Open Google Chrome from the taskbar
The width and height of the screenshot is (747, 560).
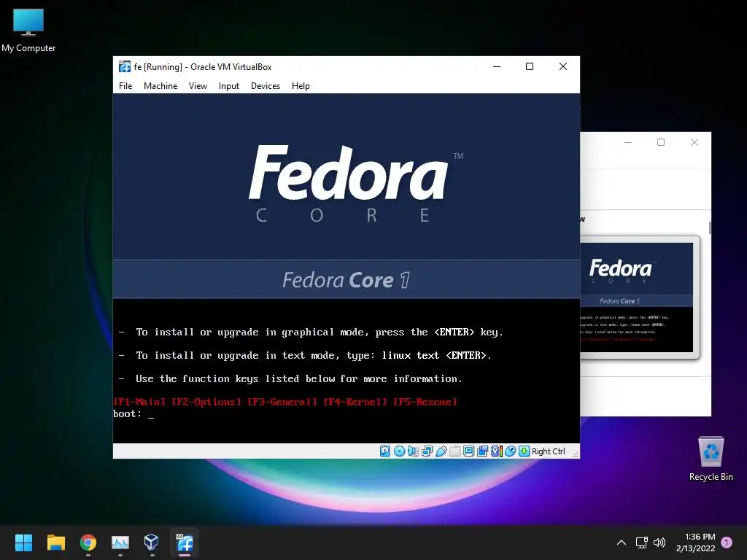tap(88, 542)
